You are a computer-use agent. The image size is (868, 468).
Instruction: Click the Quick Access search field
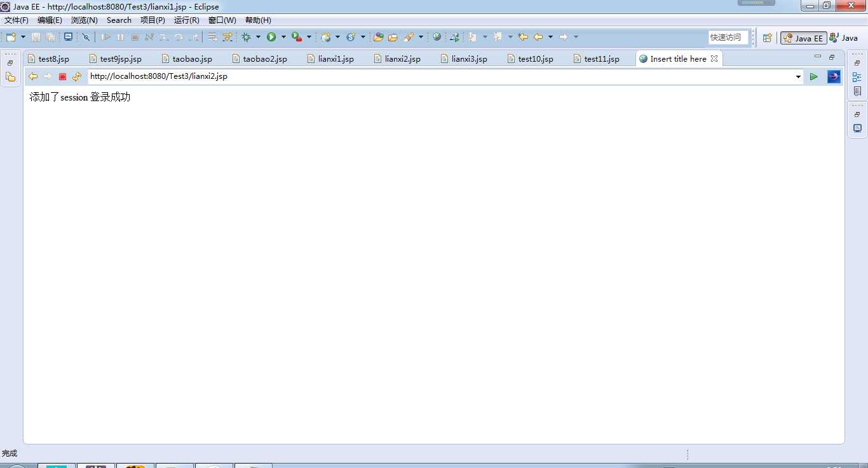click(x=728, y=38)
